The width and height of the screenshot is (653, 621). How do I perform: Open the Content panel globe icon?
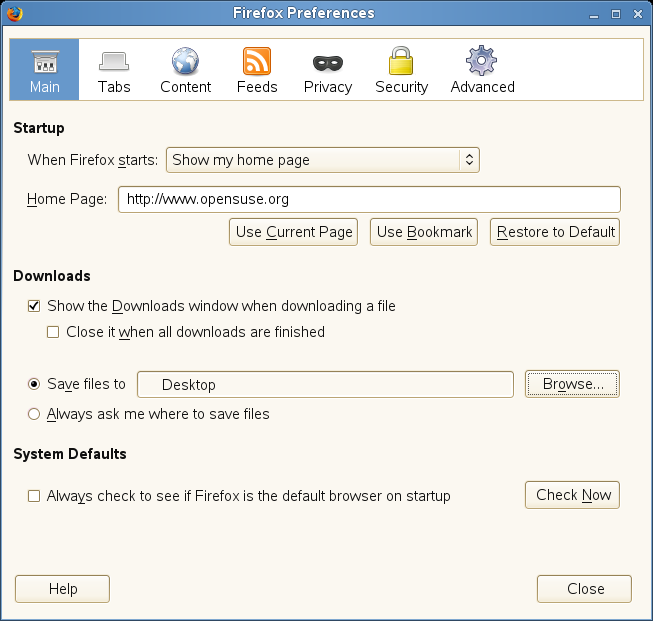[185, 61]
